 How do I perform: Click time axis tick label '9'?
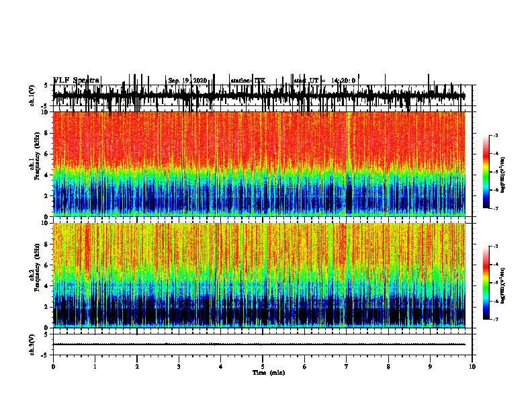pos(430,367)
